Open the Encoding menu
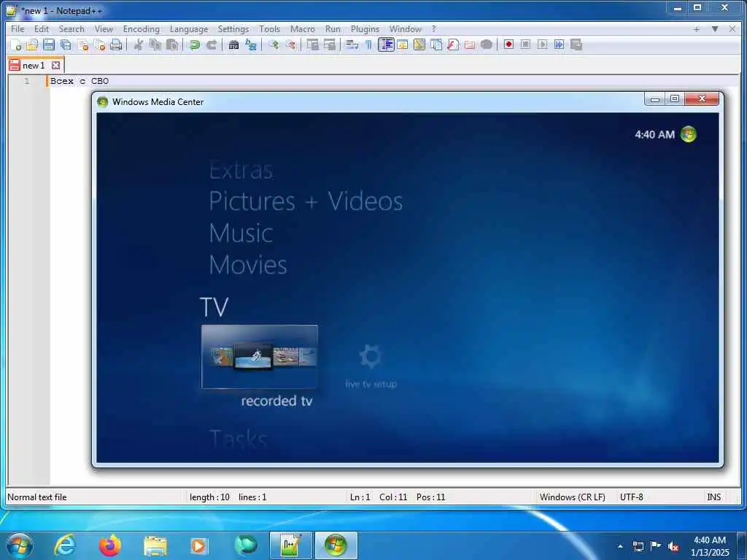This screenshot has height=560, width=747. (142, 29)
